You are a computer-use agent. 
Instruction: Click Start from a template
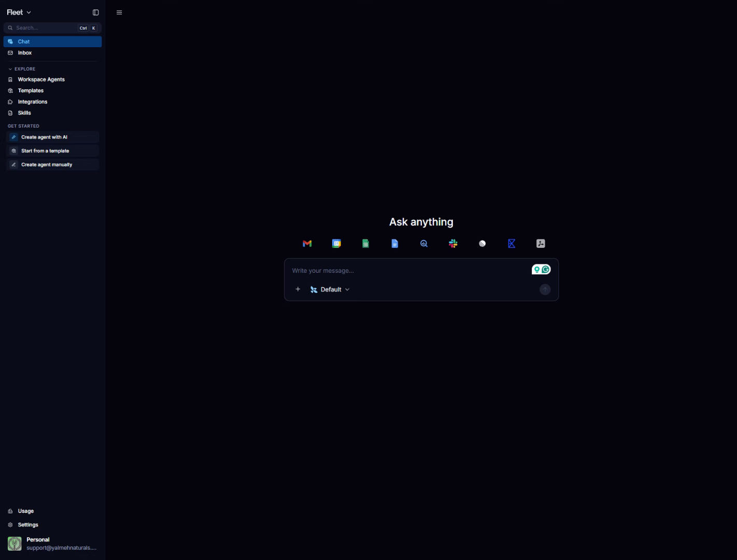tap(52, 151)
